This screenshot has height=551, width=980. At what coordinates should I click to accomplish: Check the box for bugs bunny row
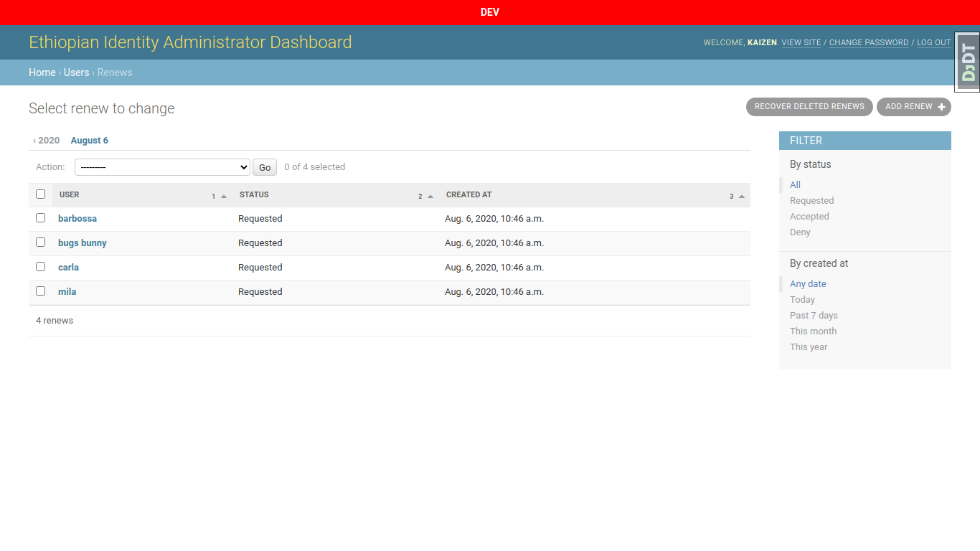point(40,242)
